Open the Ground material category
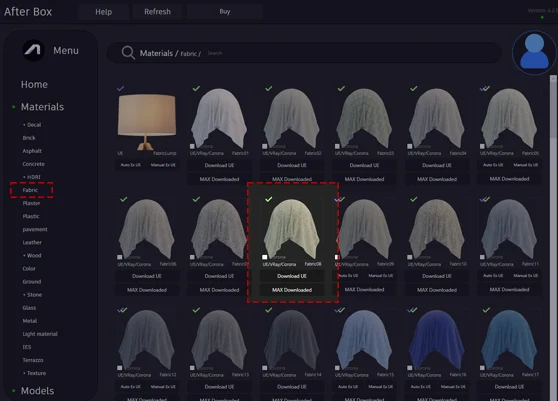 click(x=32, y=281)
